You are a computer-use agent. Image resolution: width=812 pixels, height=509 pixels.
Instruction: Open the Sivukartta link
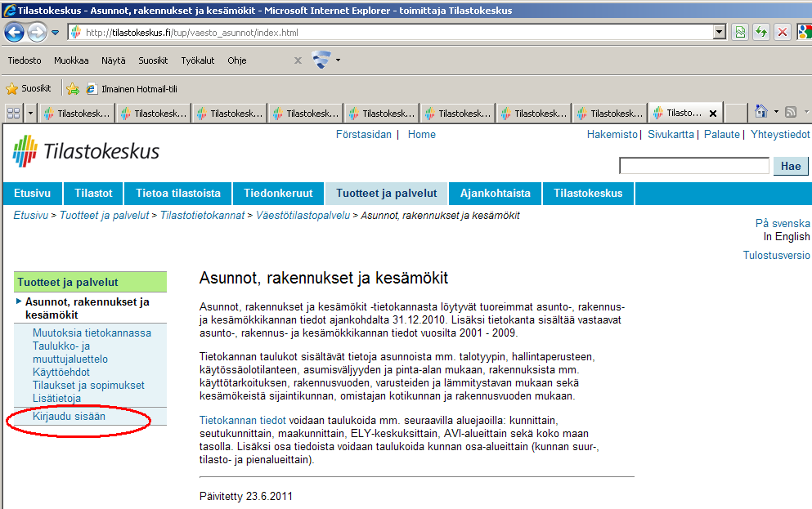point(671,135)
